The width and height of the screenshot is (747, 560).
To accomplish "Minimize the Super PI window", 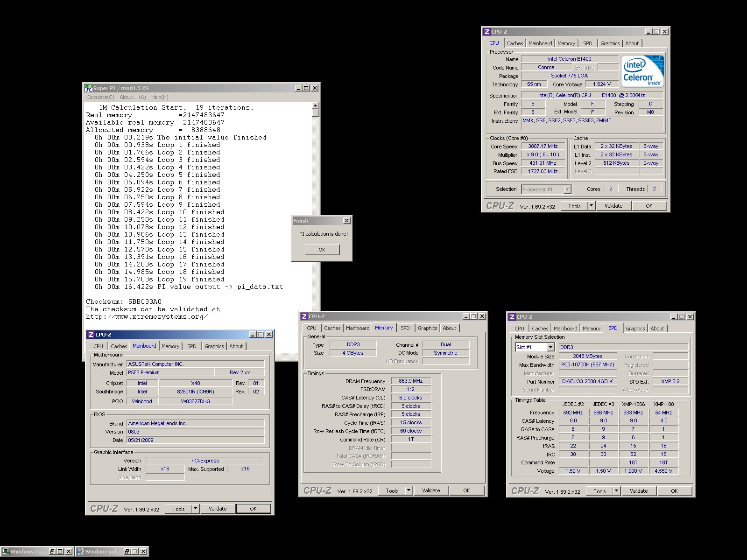I will [298, 88].
